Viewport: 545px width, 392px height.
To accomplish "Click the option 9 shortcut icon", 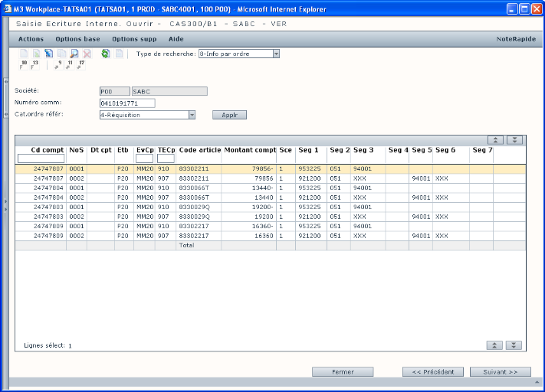I will (x=58, y=65).
